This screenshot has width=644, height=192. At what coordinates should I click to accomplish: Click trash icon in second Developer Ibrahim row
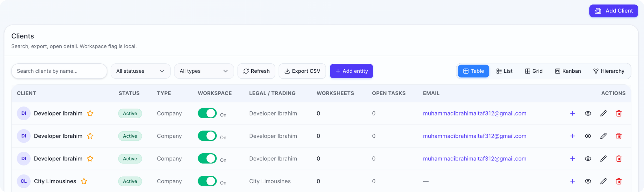[x=619, y=136]
